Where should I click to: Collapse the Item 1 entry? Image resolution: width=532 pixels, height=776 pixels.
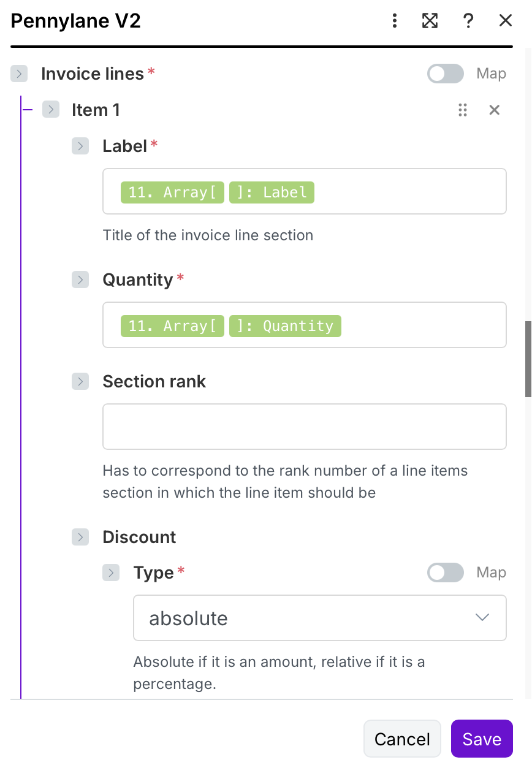pyautogui.click(x=51, y=110)
